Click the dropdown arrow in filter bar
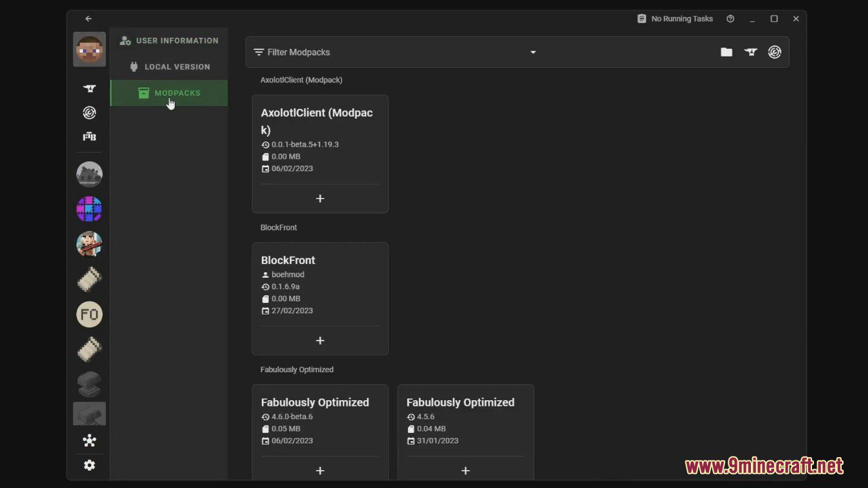Image resolution: width=868 pixels, height=488 pixels. pos(533,52)
